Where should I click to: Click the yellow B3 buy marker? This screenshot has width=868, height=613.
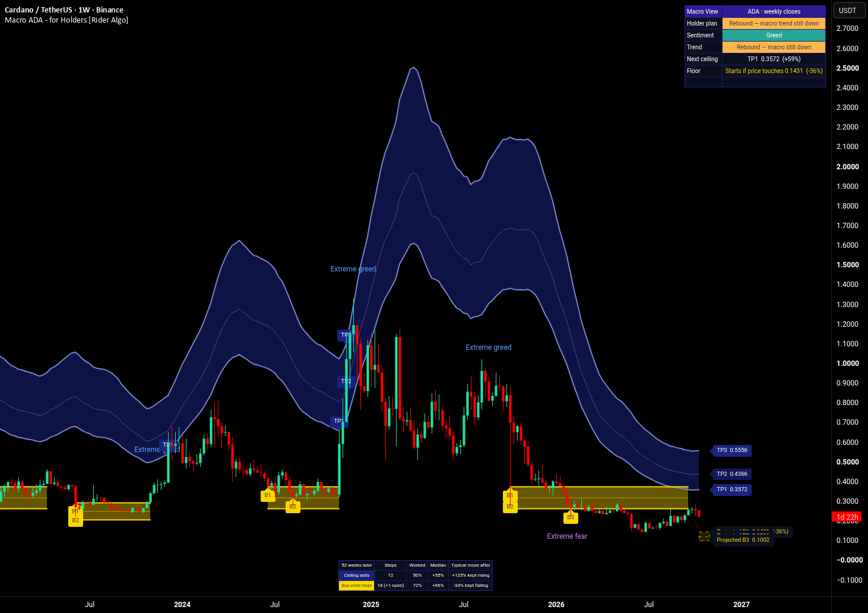click(x=570, y=517)
